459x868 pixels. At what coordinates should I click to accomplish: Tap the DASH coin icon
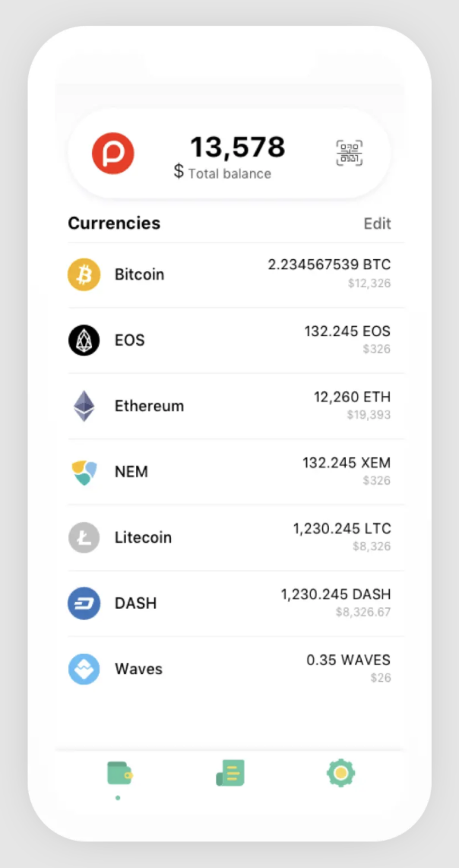[x=84, y=603]
